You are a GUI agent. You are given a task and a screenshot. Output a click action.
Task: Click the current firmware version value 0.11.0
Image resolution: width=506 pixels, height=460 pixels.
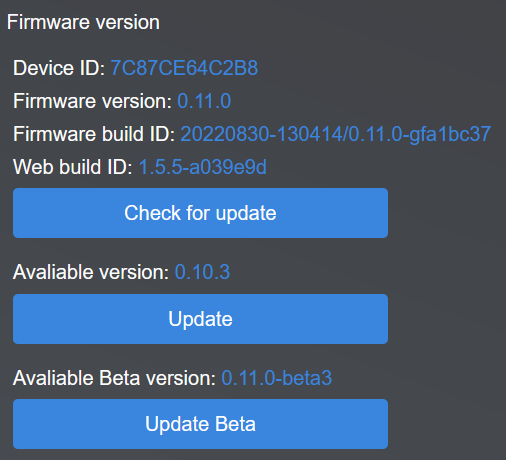(x=204, y=101)
